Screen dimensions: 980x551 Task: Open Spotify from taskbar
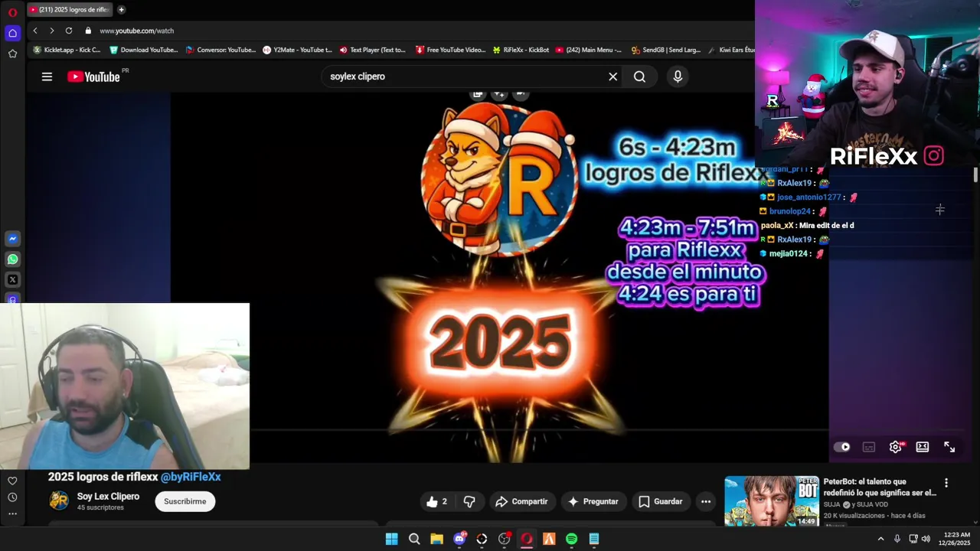(x=571, y=539)
